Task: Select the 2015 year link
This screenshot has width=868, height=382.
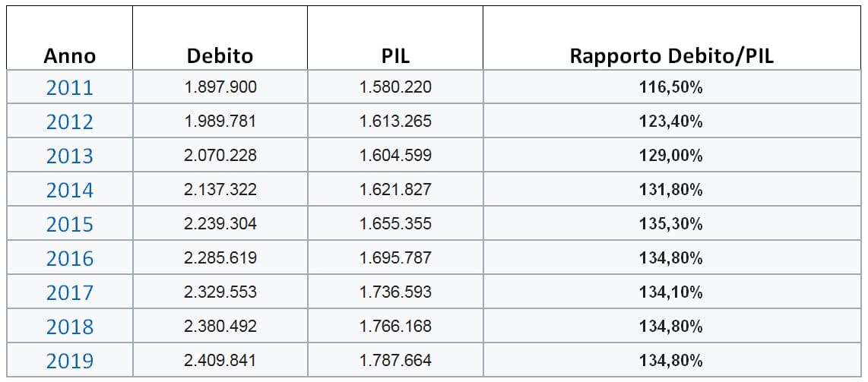Action: point(69,225)
